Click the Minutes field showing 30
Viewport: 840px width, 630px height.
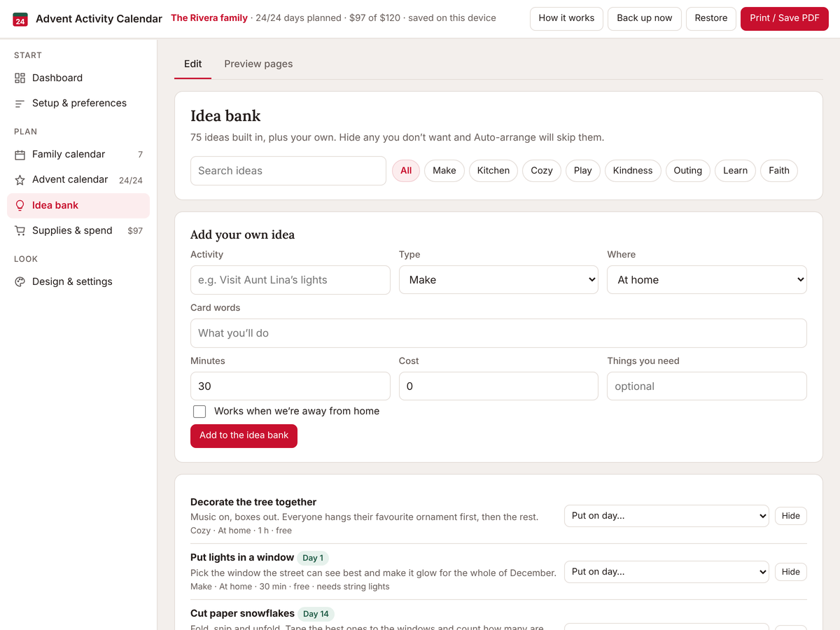(x=290, y=386)
